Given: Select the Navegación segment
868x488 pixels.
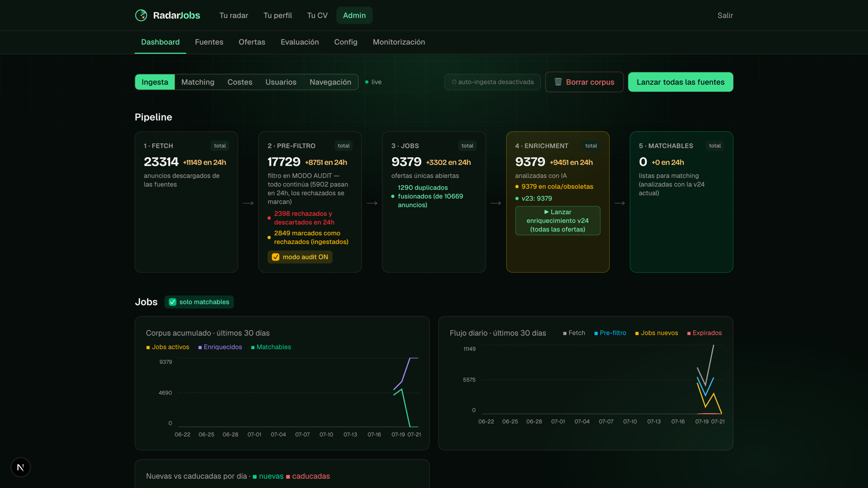Looking at the screenshot, I should pos(330,82).
